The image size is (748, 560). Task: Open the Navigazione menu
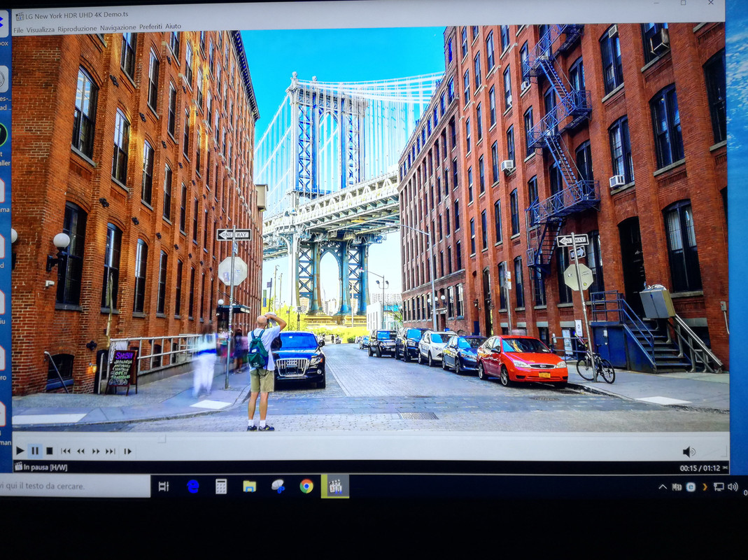[x=118, y=28]
